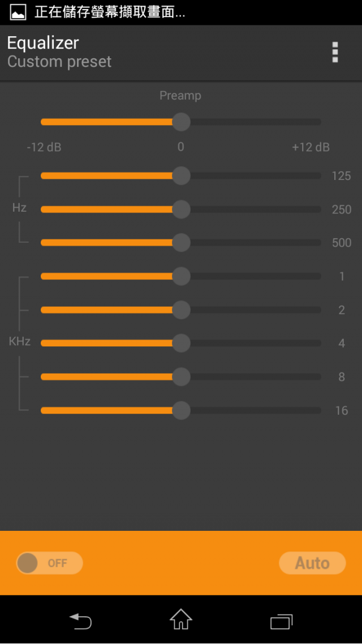The width and height of the screenshot is (362, 644).
Task: Open the recent apps navigation icon
Action: click(282, 621)
